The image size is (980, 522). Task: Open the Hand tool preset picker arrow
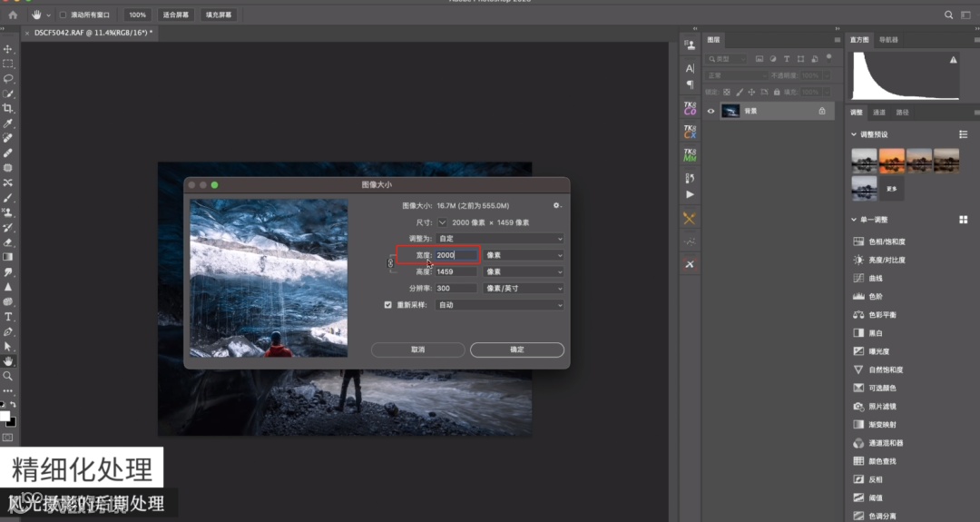click(x=49, y=15)
